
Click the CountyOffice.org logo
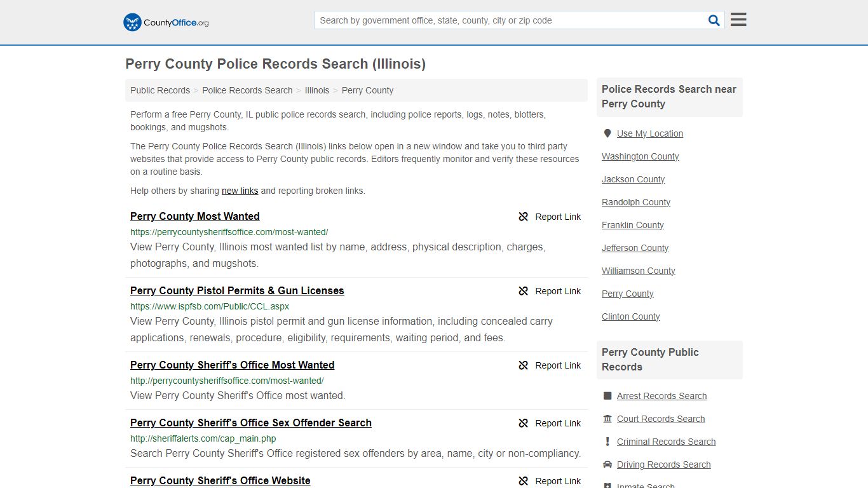point(166,22)
